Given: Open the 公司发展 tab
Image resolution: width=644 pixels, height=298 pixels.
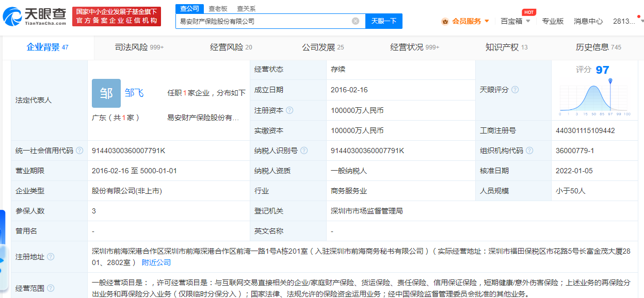Looking at the screenshot, I should pyautogui.click(x=323, y=47).
